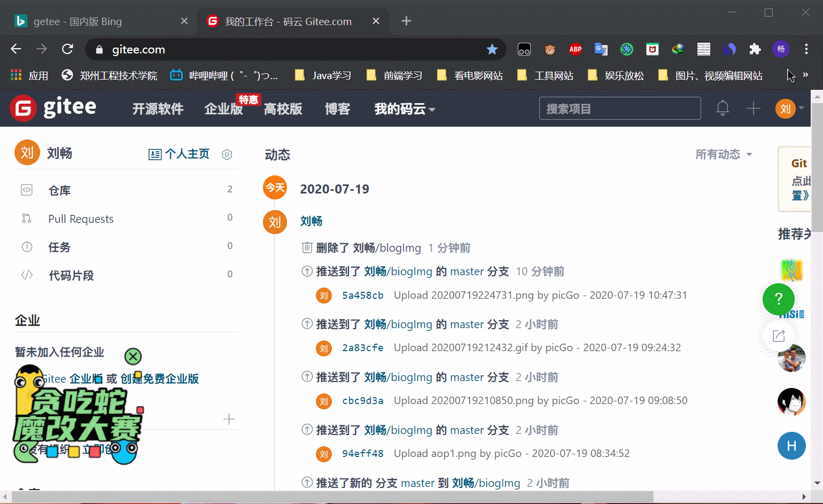823x504 pixels.
Task: Open the 所有动态 filter dropdown
Action: pyautogui.click(x=724, y=154)
